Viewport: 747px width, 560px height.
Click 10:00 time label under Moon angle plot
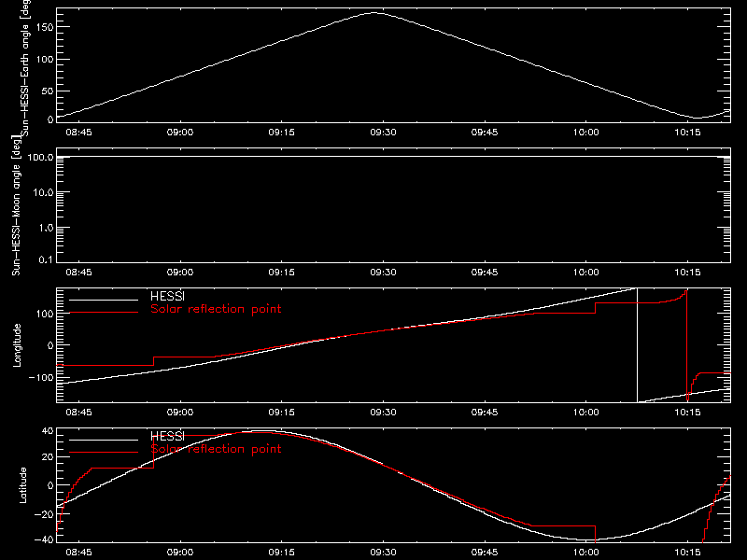(x=586, y=272)
